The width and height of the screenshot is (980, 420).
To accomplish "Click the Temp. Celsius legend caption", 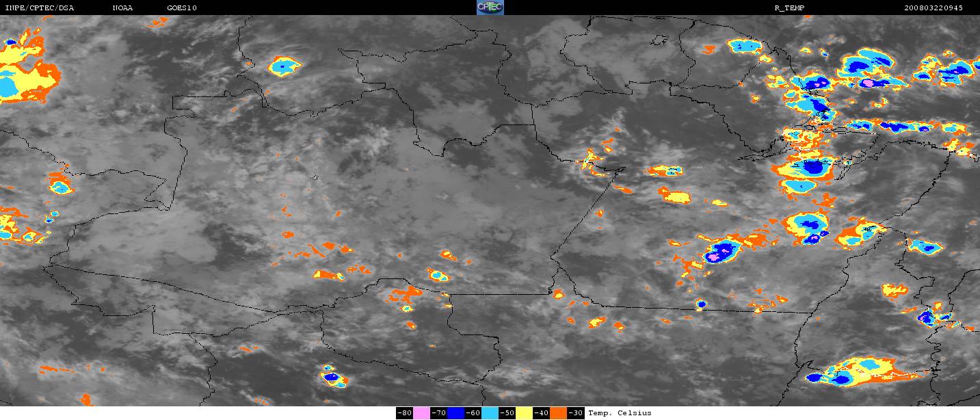I will pyautogui.click(x=620, y=413).
